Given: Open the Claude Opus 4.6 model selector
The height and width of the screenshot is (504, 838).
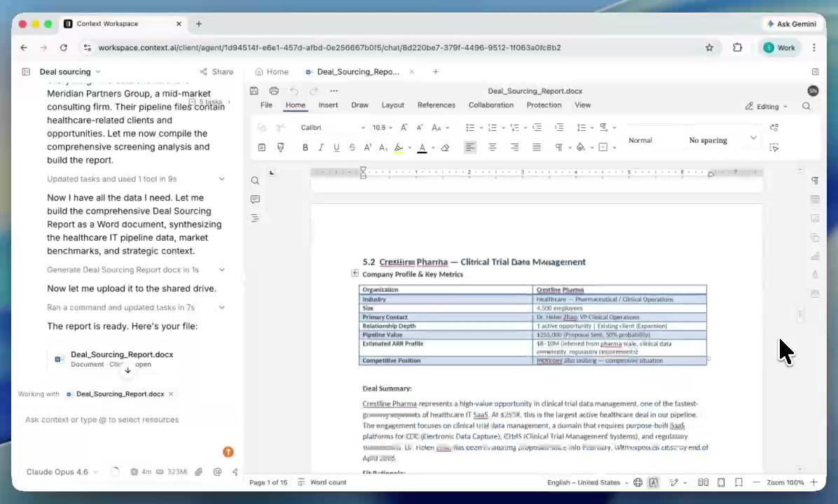Looking at the screenshot, I should 62,472.
